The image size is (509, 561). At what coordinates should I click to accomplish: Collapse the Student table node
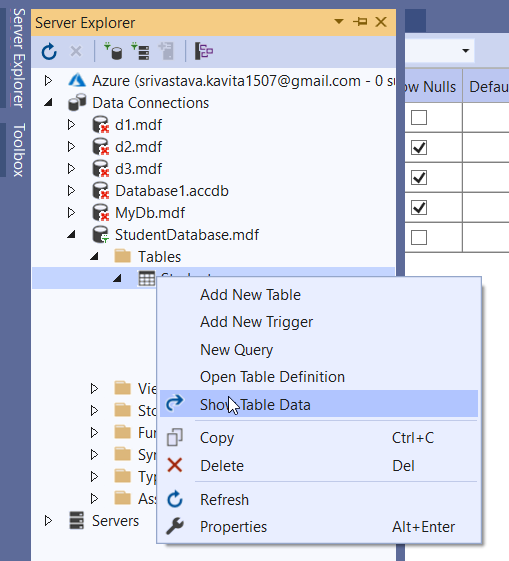(x=117, y=278)
